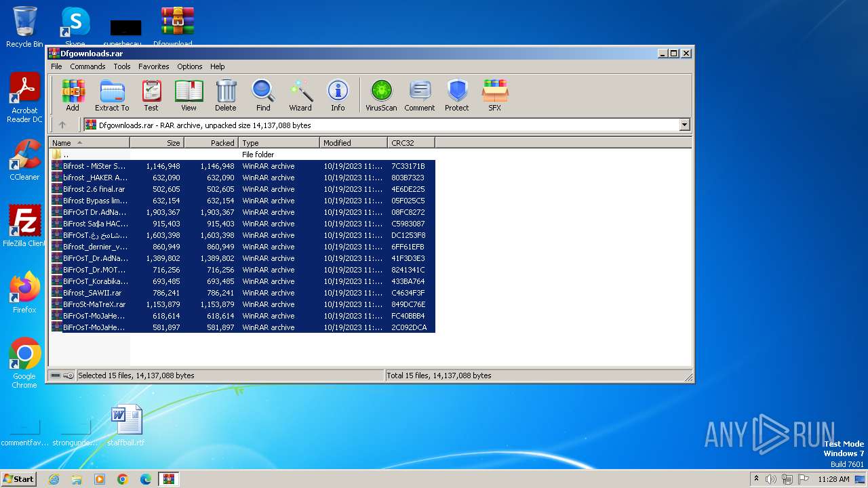Viewport: 868px width, 488px height.
Task: Run the Test archive tool
Action: tap(151, 96)
